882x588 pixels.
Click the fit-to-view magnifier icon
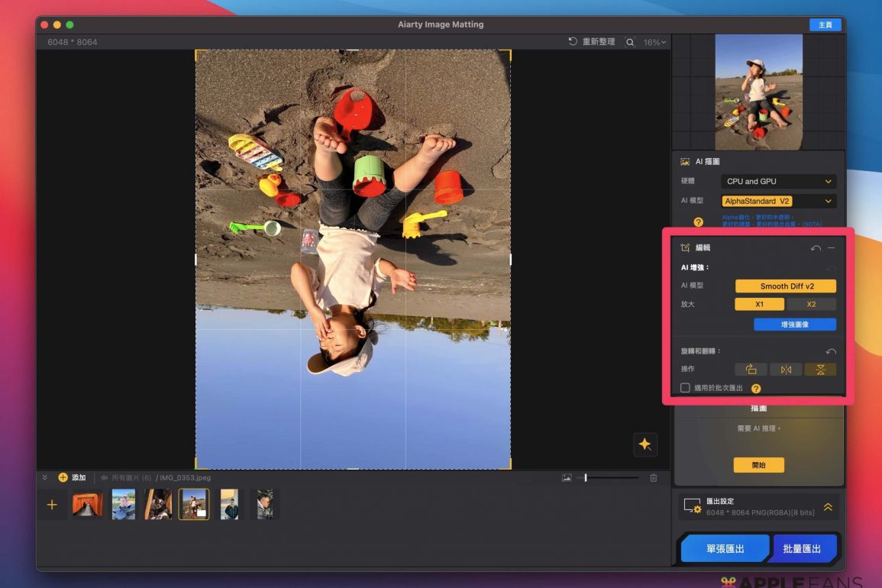pos(630,42)
